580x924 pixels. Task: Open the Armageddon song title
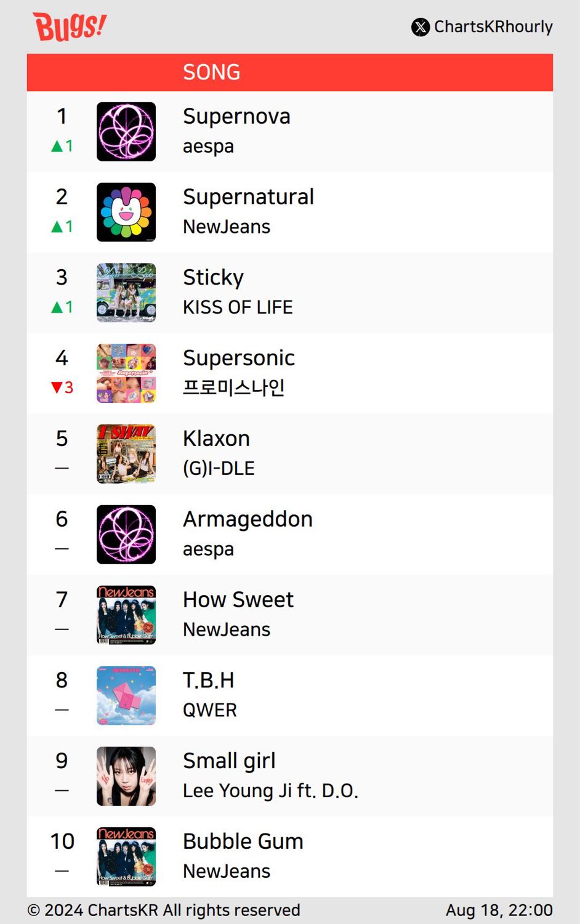248,519
